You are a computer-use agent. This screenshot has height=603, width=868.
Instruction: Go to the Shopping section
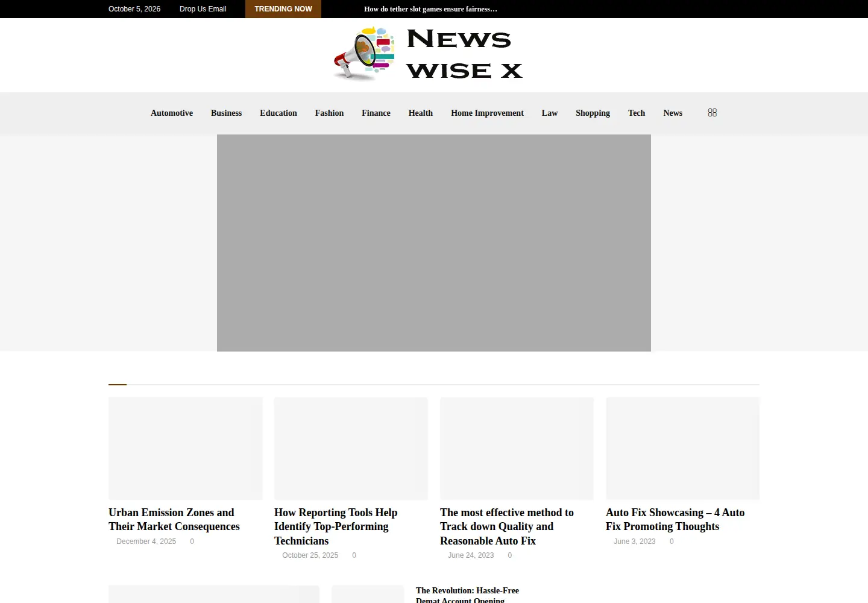tap(593, 113)
